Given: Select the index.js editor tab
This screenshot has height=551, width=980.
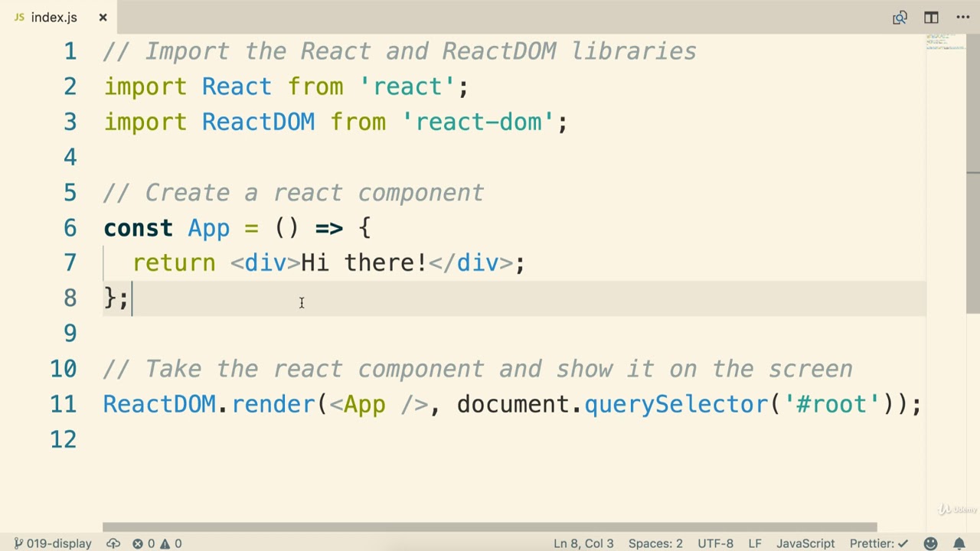Looking at the screenshot, I should (60, 17).
